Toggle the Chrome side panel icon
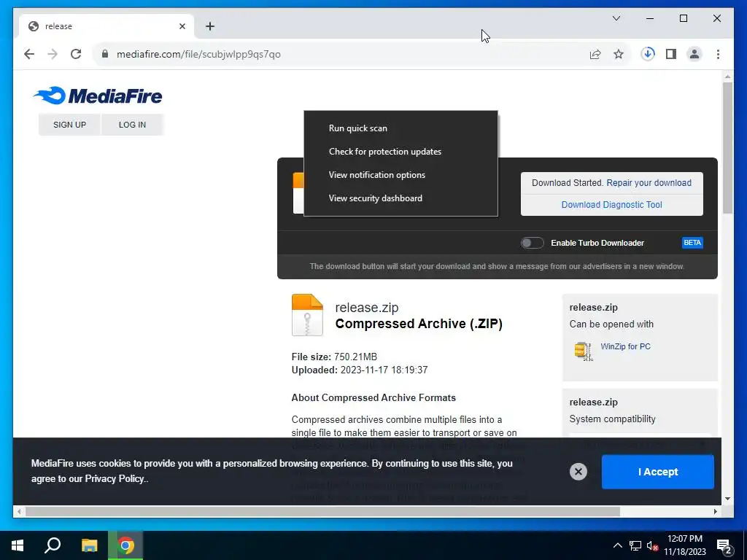The width and height of the screenshot is (747, 560). point(671,54)
